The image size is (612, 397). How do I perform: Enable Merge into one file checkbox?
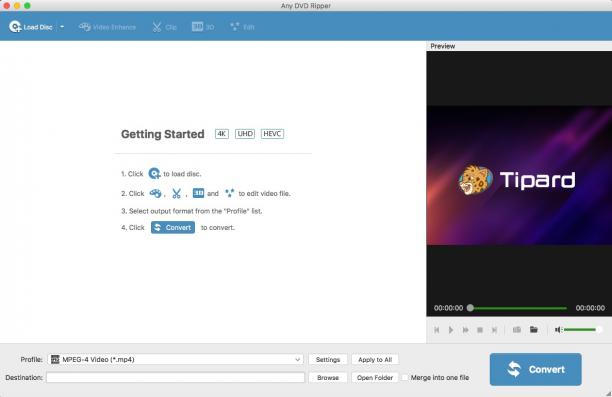pyautogui.click(x=405, y=377)
